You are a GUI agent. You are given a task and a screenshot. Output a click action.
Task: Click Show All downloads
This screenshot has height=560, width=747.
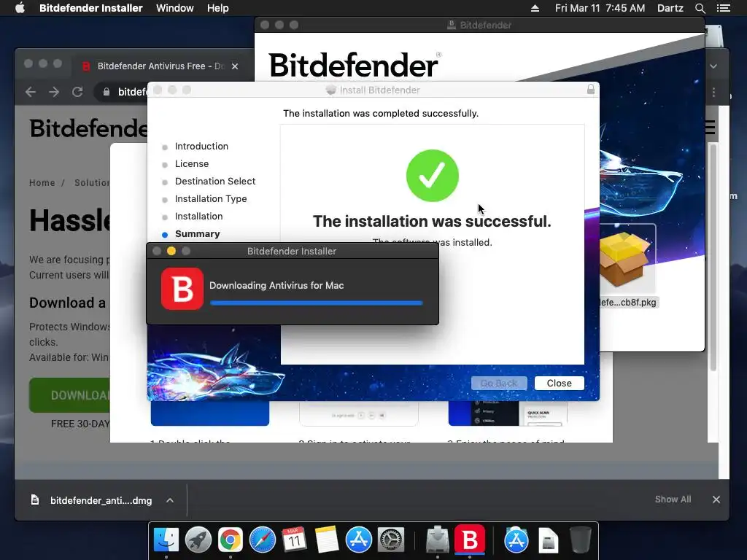click(x=673, y=499)
